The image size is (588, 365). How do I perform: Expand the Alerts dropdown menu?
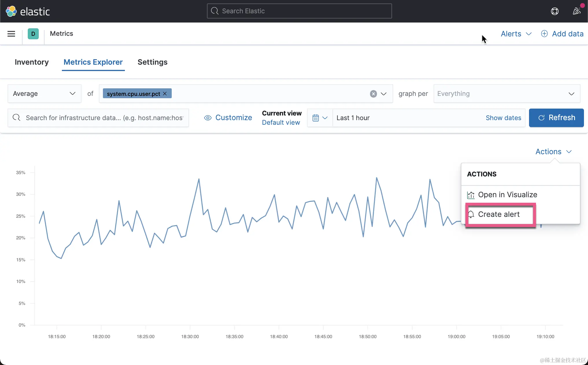point(516,34)
